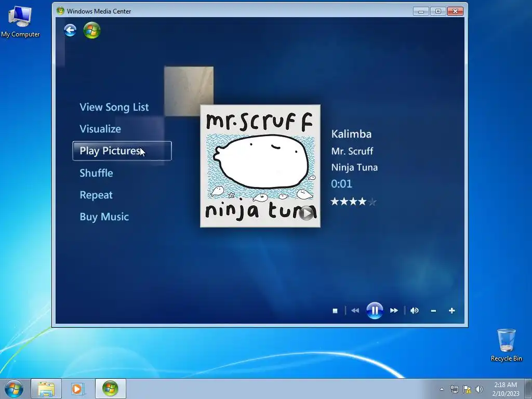Click the song title Kalimba
Viewport: 532px width, 399px height.
pos(351,134)
